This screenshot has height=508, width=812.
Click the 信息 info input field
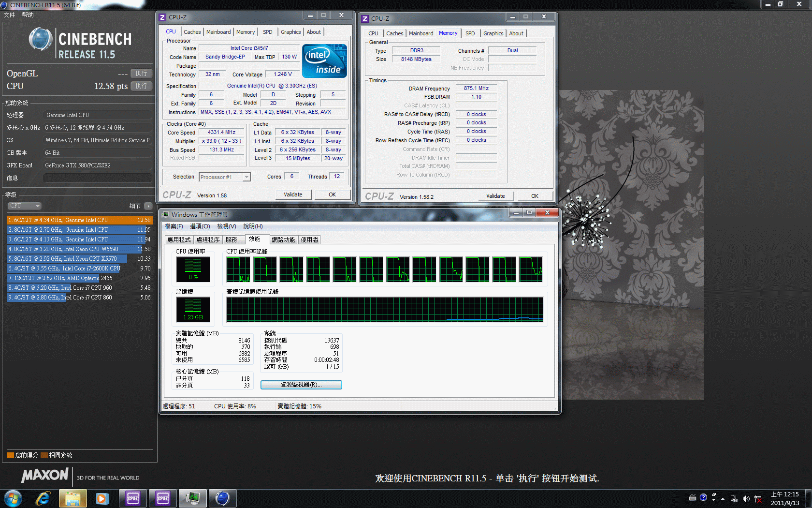98,178
